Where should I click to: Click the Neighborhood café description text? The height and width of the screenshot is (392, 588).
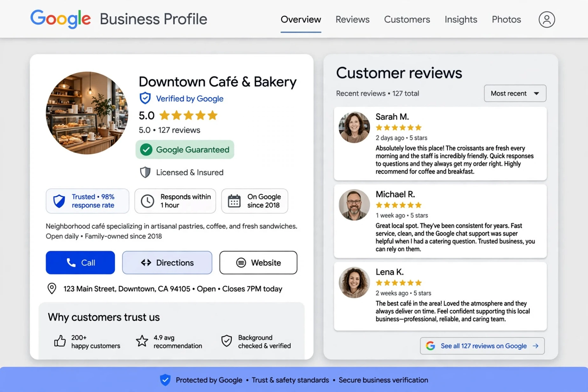point(171,231)
